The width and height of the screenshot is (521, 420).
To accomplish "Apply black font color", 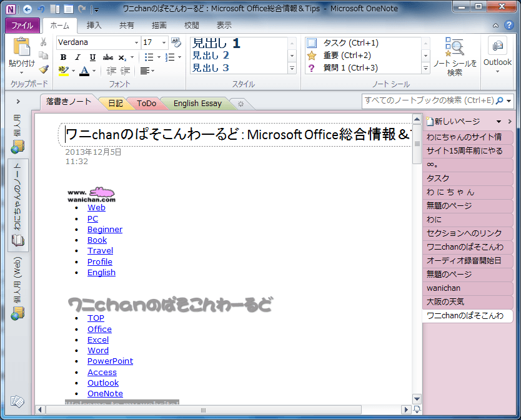I will [84, 71].
